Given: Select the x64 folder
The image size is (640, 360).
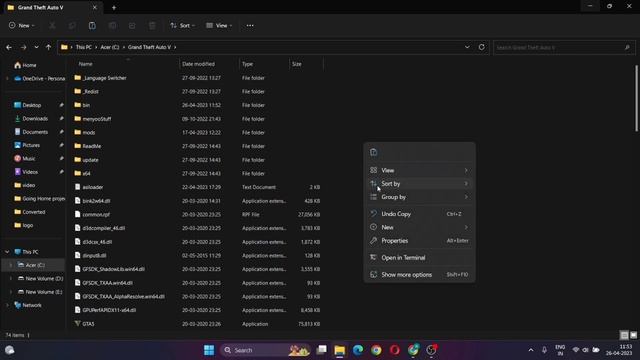Looking at the screenshot, I should [86, 173].
